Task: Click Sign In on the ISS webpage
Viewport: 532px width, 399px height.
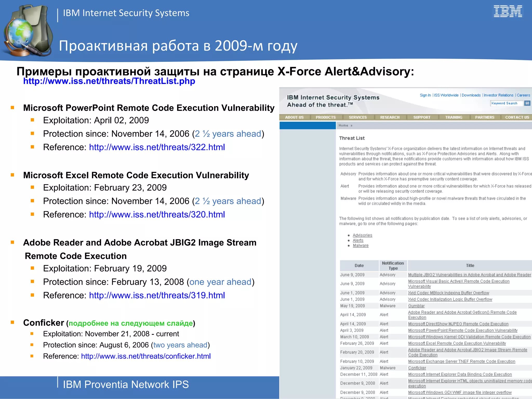Action: pos(425,95)
